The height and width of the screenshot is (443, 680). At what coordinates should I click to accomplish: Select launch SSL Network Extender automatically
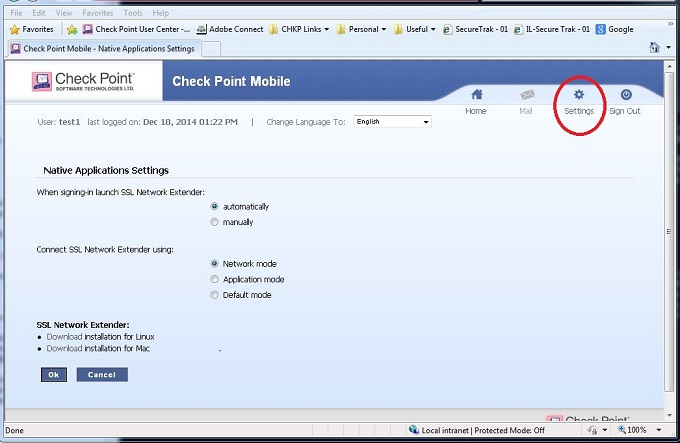coord(214,206)
